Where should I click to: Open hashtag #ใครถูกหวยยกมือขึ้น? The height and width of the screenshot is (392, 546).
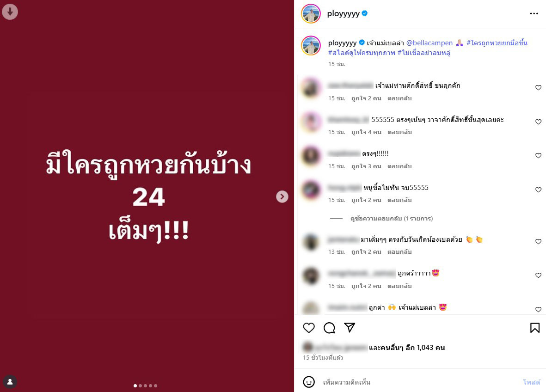(x=497, y=43)
